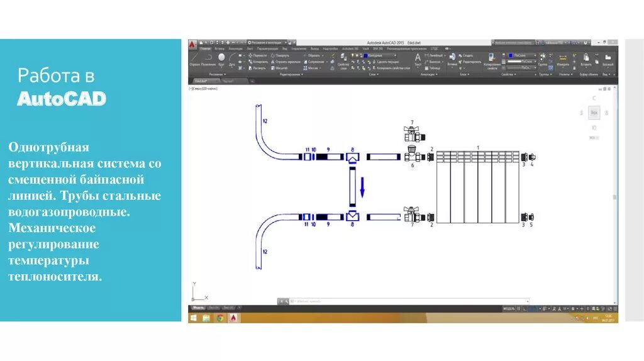The width and height of the screenshot is (644, 361).
Task: Open the Вид ribbon tab
Action: 285,49
